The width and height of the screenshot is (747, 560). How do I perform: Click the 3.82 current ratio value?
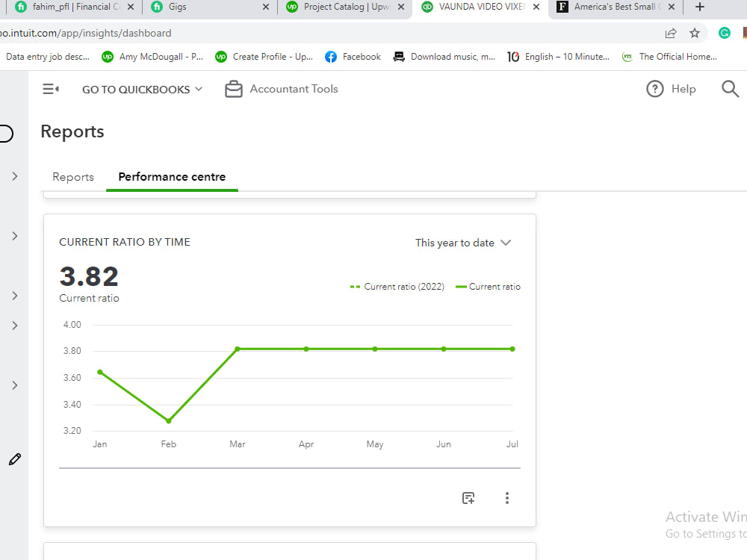pos(89,277)
